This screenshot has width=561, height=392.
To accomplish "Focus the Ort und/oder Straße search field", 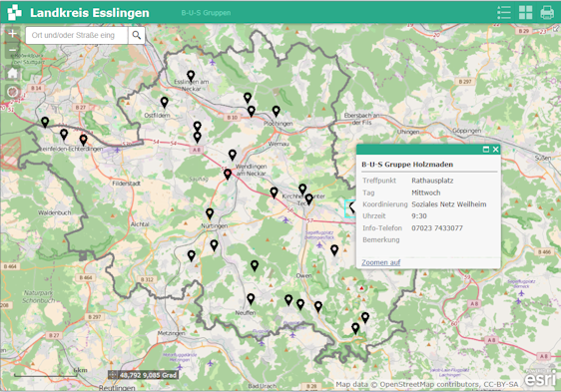I will (x=77, y=35).
